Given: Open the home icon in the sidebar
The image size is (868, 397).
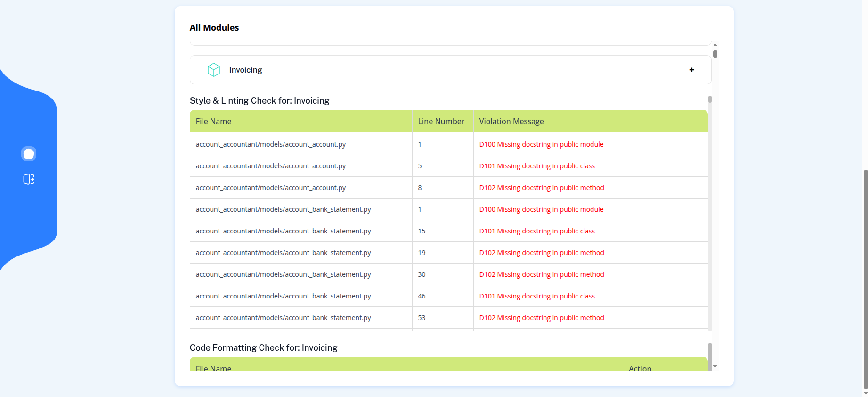Looking at the screenshot, I should click(x=29, y=154).
